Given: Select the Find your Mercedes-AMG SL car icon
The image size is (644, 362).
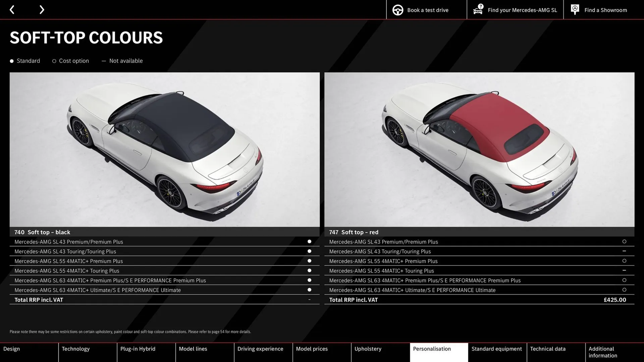Looking at the screenshot, I should [478, 10].
